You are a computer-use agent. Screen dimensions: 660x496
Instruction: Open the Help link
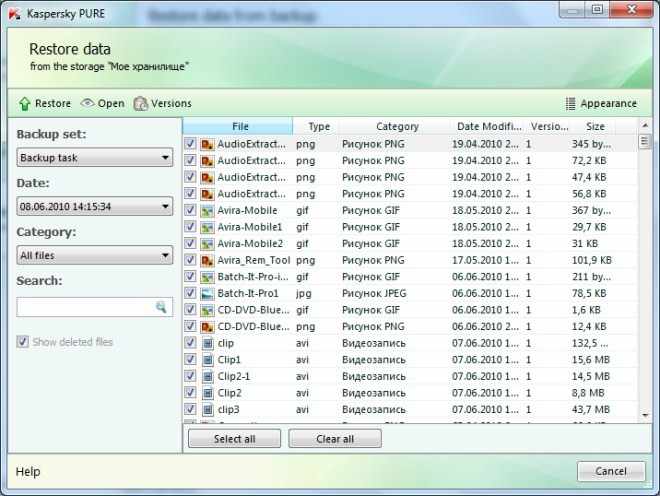point(28,472)
